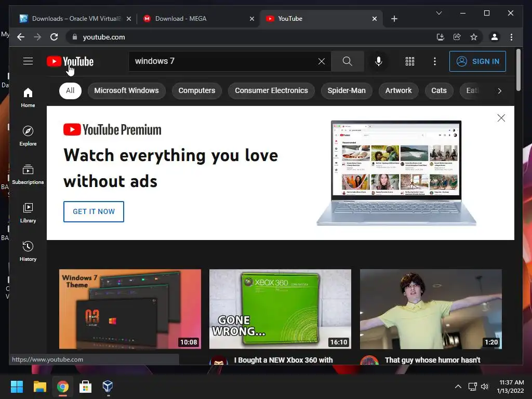Open 'I Bought a NEW Xbox 360' title

click(284, 361)
